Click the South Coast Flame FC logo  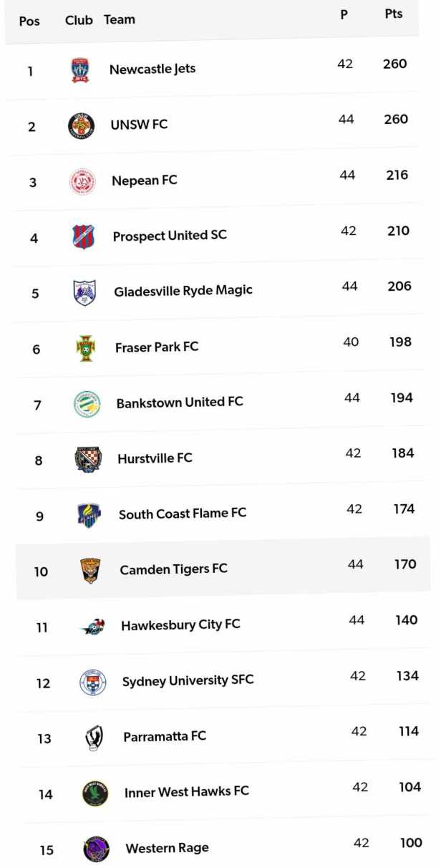[x=90, y=516]
